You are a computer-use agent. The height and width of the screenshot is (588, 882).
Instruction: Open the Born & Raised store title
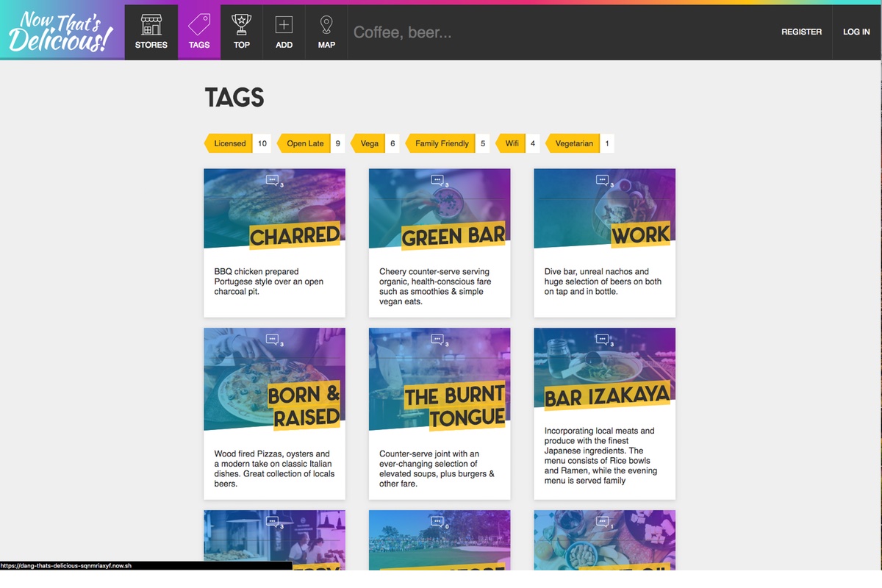pos(304,406)
